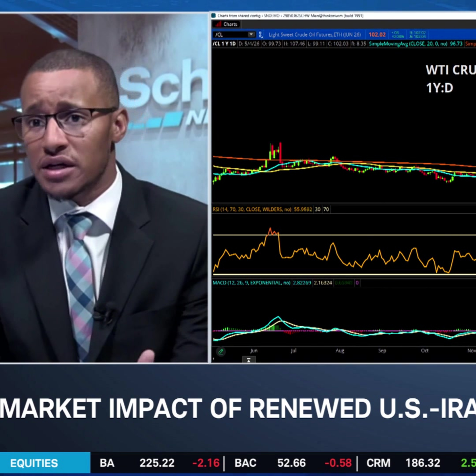Click the Oct label on time axis
Image resolution: width=476 pixels, height=476 pixels.
click(x=424, y=351)
